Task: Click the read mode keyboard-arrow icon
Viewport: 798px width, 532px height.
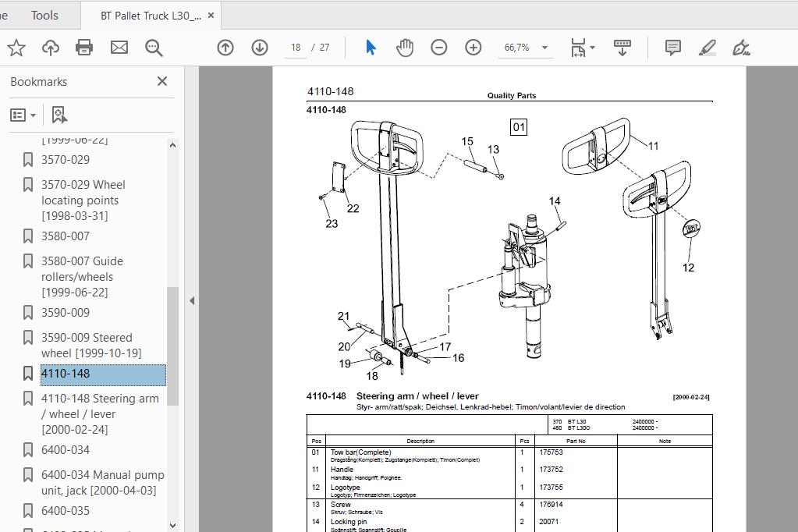Action: point(622,48)
